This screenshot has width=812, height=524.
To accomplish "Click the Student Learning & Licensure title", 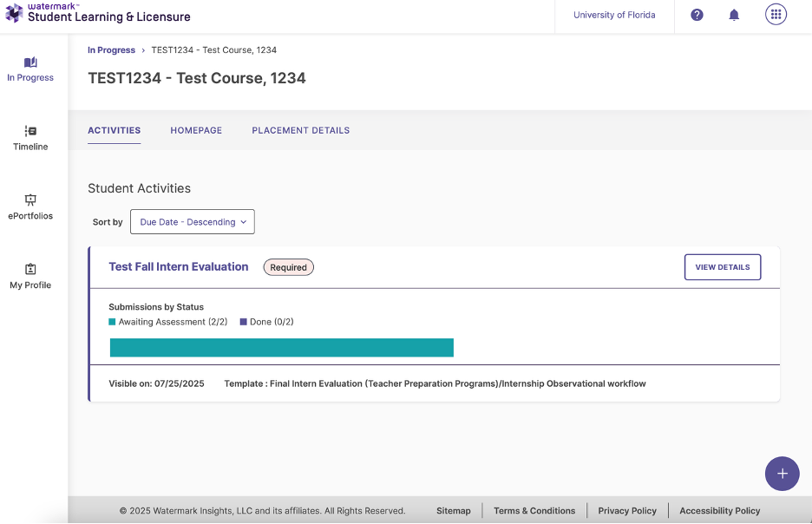I will [109, 17].
